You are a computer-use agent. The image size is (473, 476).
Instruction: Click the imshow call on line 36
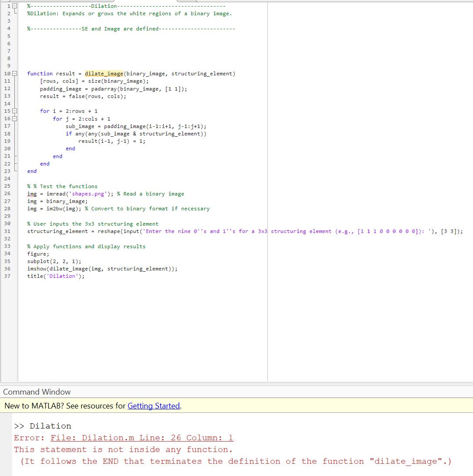pos(37,268)
